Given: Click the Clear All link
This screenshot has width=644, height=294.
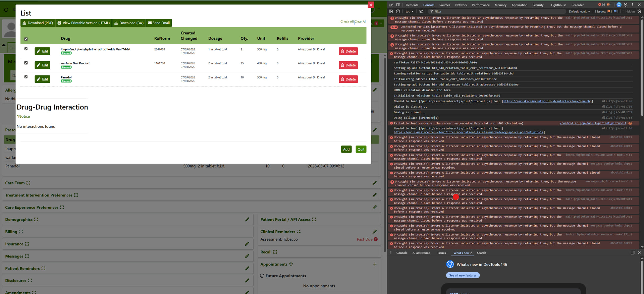Looking at the screenshot, I should (361, 22).
